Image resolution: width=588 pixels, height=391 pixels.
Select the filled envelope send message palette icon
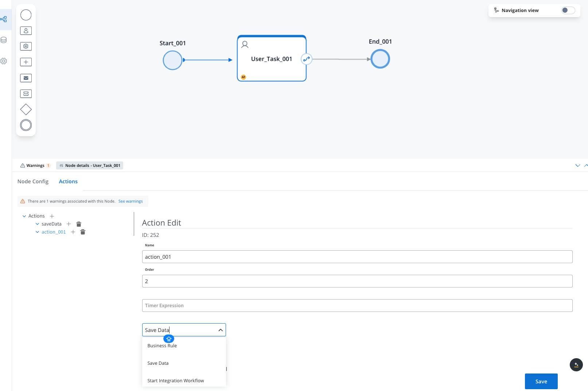click(26, 78)
